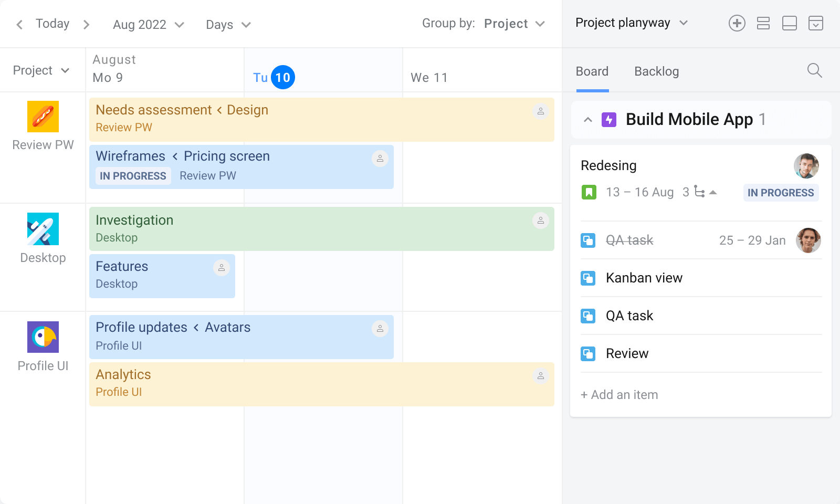Collapse the Build Mobile App list

(587, 119)
